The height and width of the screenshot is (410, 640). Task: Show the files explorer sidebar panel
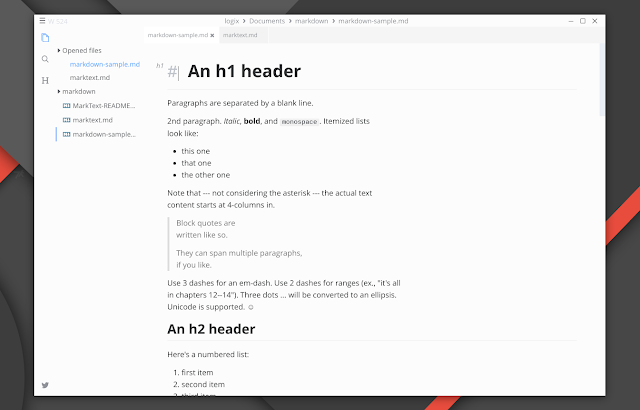[45, 38]
